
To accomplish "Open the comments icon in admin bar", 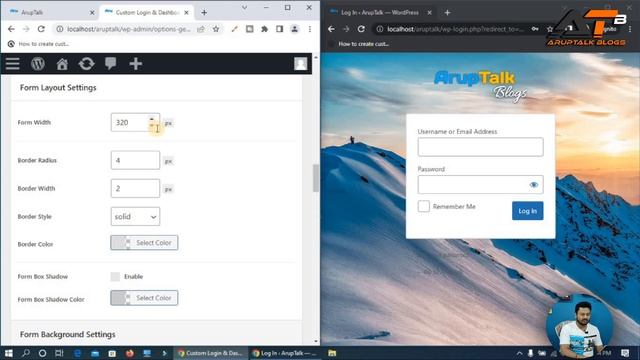I will (111, 64).
